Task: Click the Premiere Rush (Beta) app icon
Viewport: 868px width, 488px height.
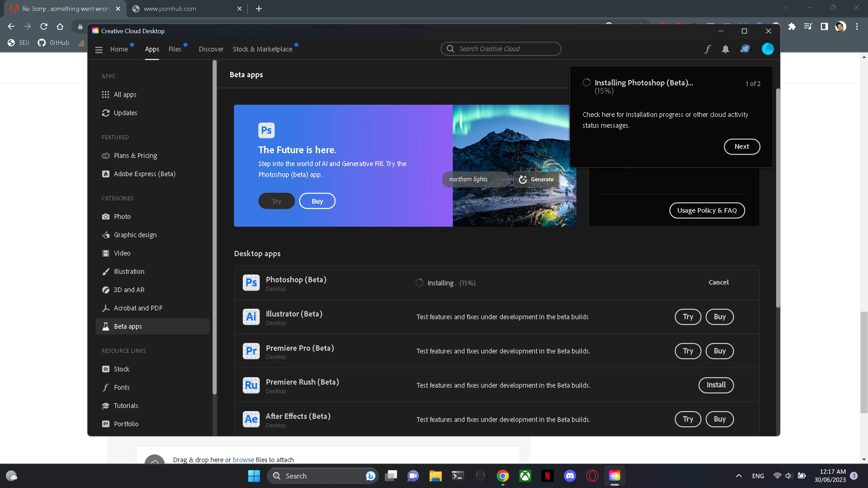Action: pyautogui.click(x=251, y=385)
